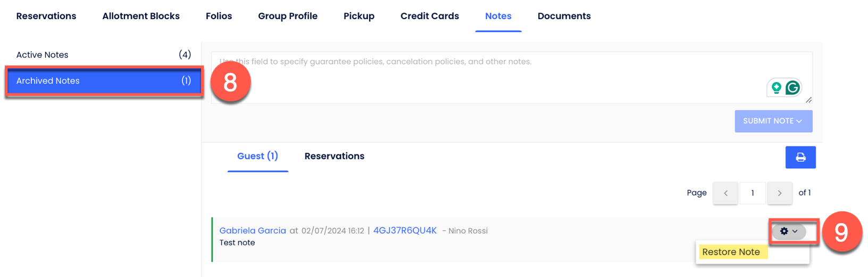Open the Documents tab
Screen dimensions: 868x277
coord(564,16)
